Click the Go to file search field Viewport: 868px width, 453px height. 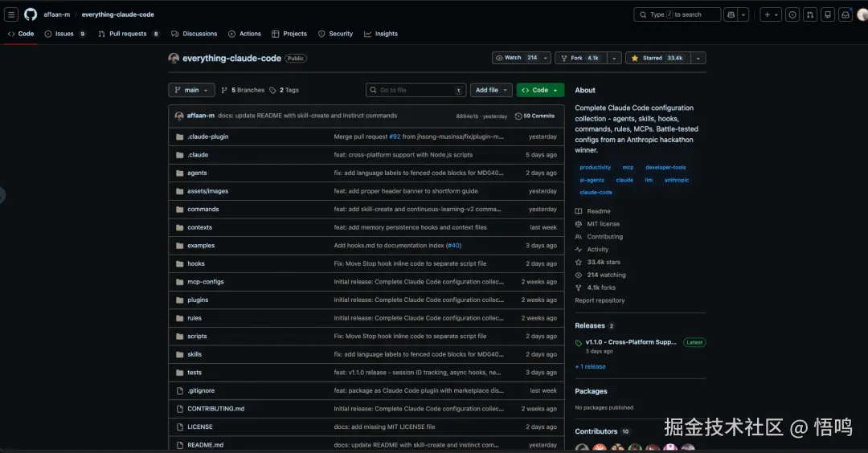click(x=416, y=90)
